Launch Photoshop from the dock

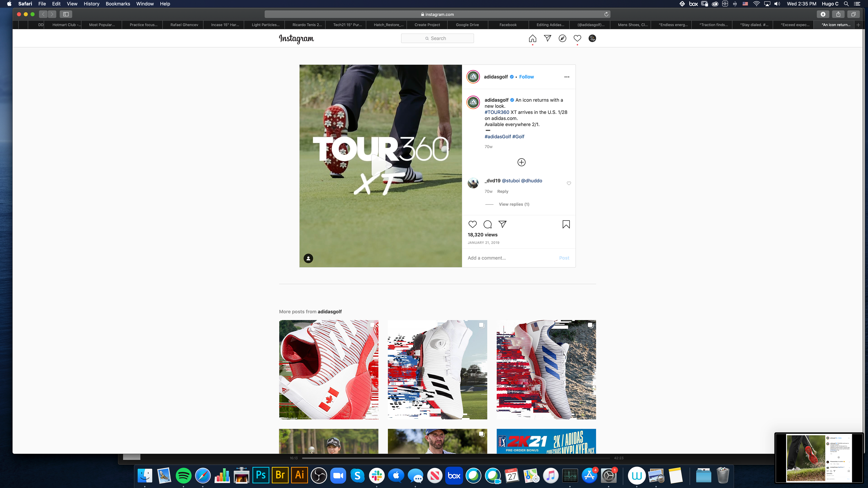[261, 475]
